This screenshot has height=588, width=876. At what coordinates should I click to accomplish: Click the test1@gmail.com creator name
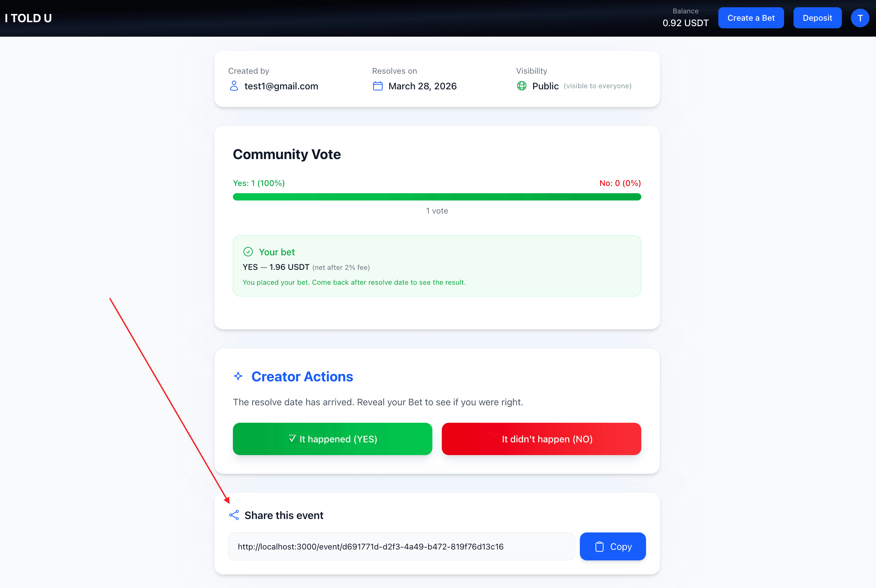click(x=281, y=86)
